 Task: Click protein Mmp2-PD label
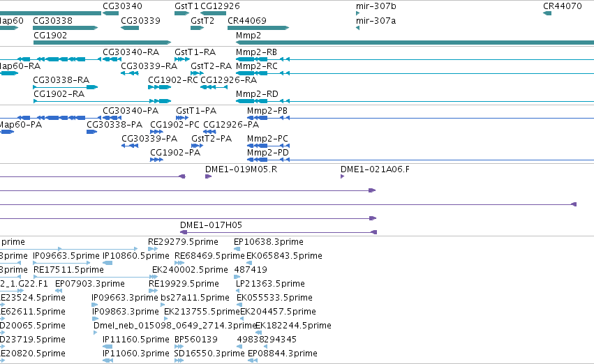[268, 153]
